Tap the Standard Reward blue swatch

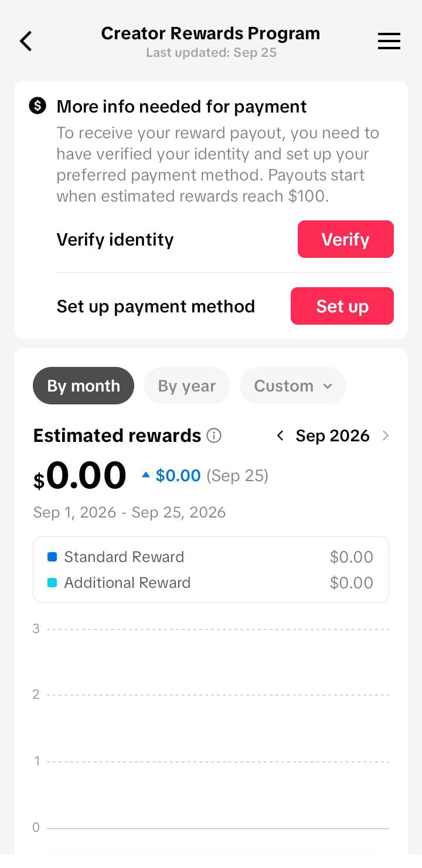pos(52,557)
